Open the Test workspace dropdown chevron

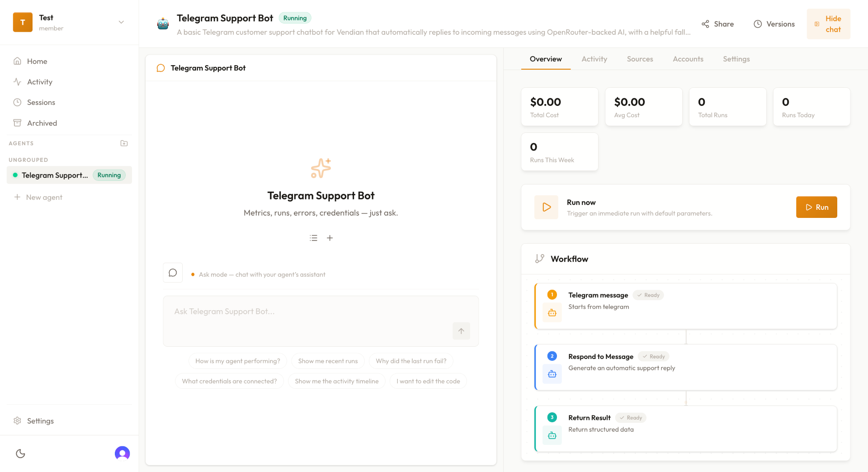[121, 22]
